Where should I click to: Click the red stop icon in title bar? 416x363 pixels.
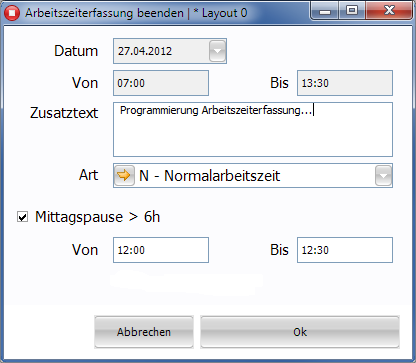tap(12, 13)
